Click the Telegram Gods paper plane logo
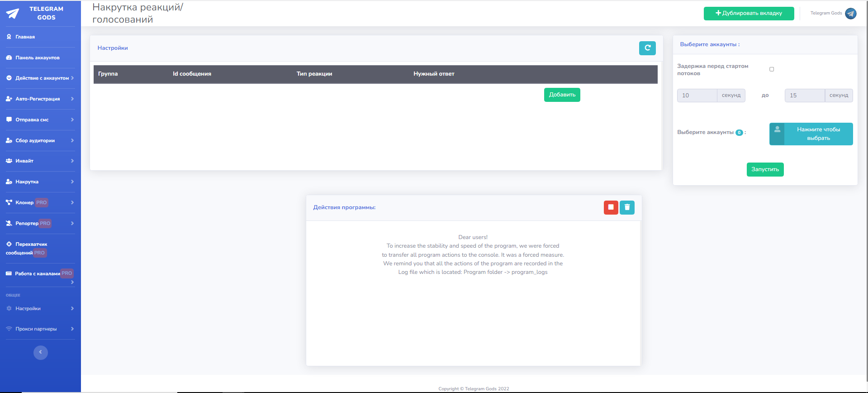The width and height of the screenshot is (868, 393). (13, 14)
